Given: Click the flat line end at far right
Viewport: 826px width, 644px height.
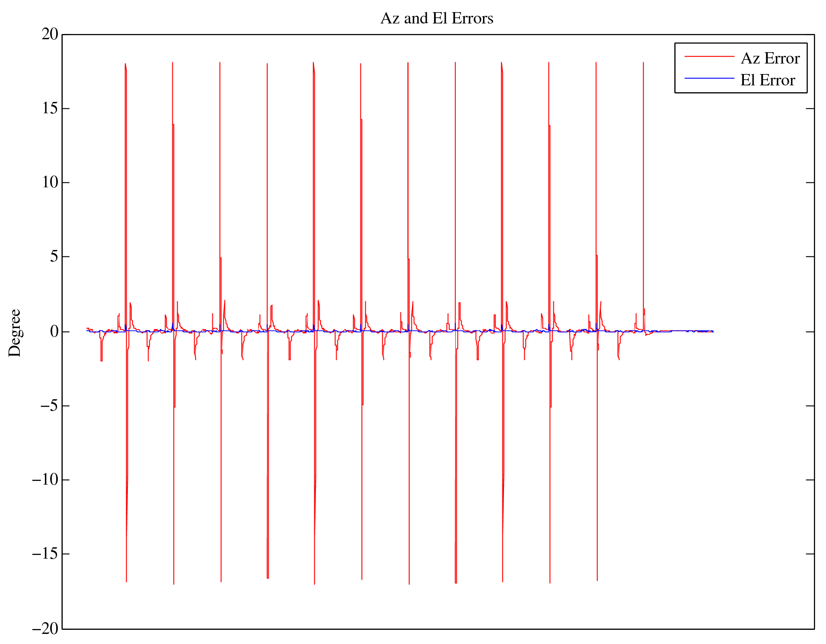Looking at the screenshot, I should [x=713, y=332].
